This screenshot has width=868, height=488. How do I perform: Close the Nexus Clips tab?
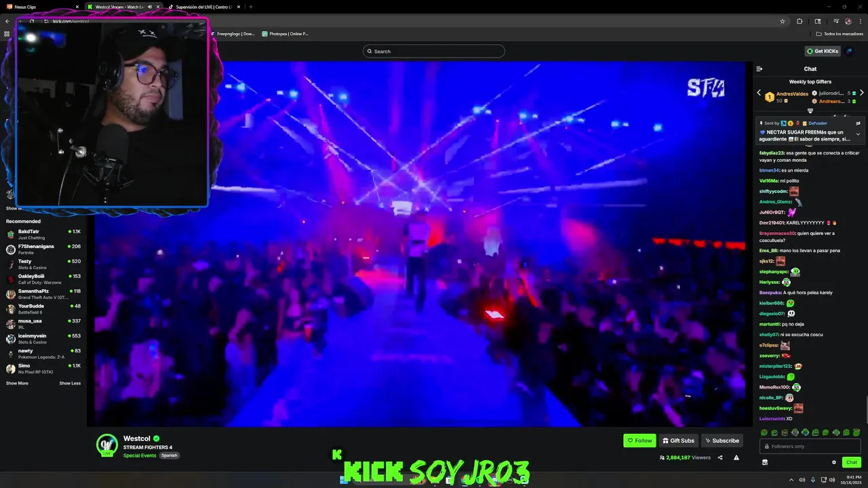[77, 7]
